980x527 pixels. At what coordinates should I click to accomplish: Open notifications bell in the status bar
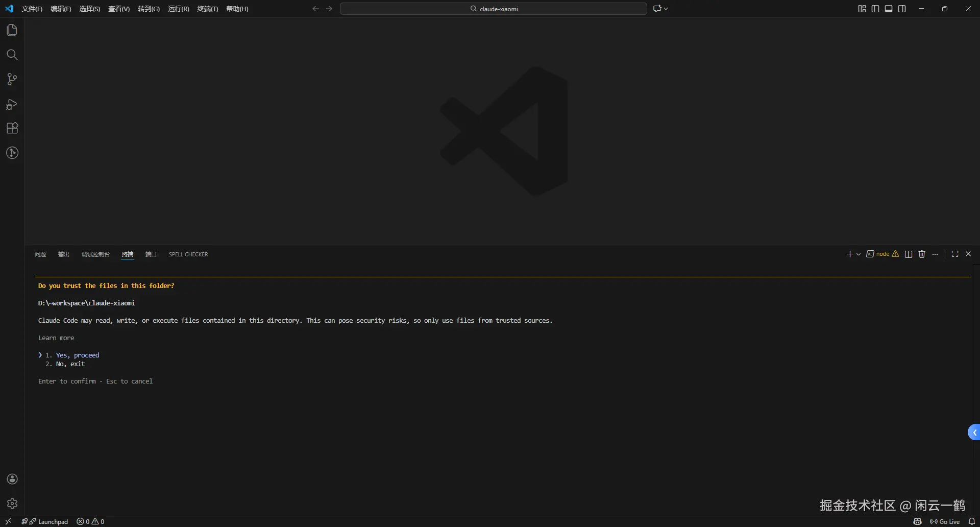972,521
